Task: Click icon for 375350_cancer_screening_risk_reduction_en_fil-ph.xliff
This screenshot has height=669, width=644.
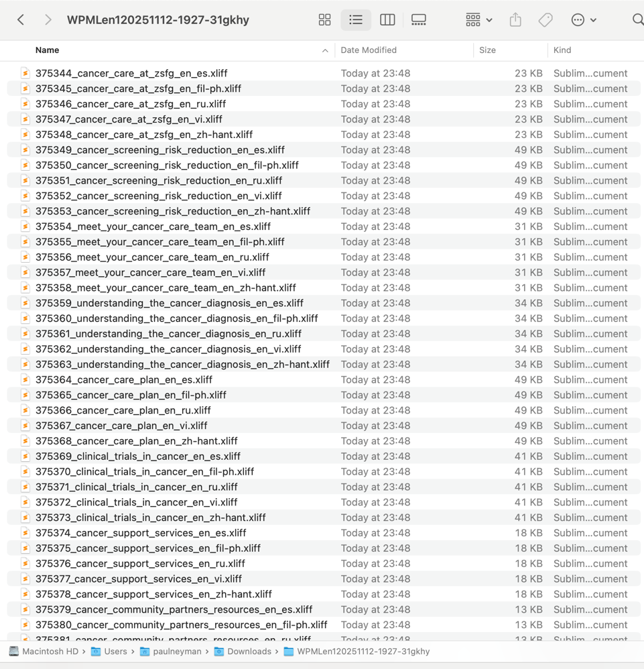Action: [x=25, y=166]
